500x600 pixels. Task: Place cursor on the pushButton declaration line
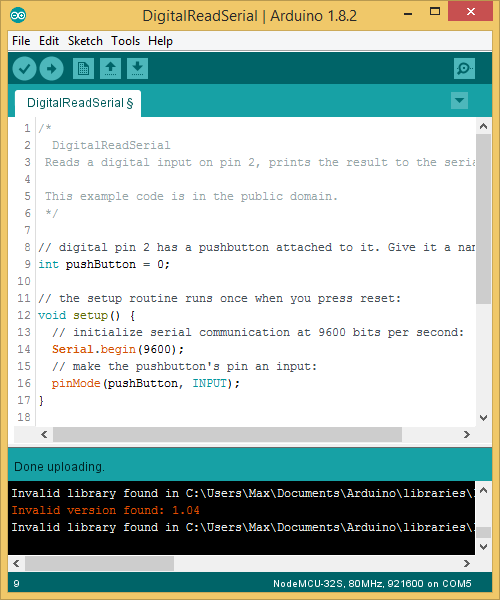pos(104,264)
